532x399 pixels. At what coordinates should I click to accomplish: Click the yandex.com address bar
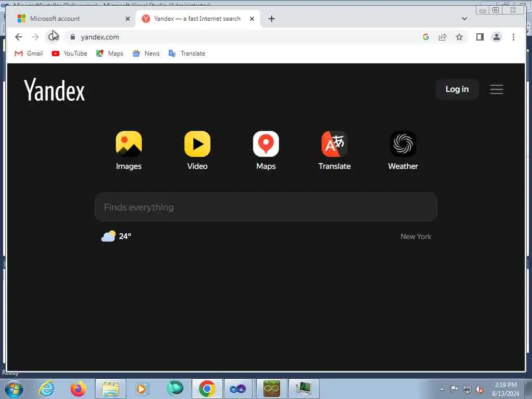[100, 37]
